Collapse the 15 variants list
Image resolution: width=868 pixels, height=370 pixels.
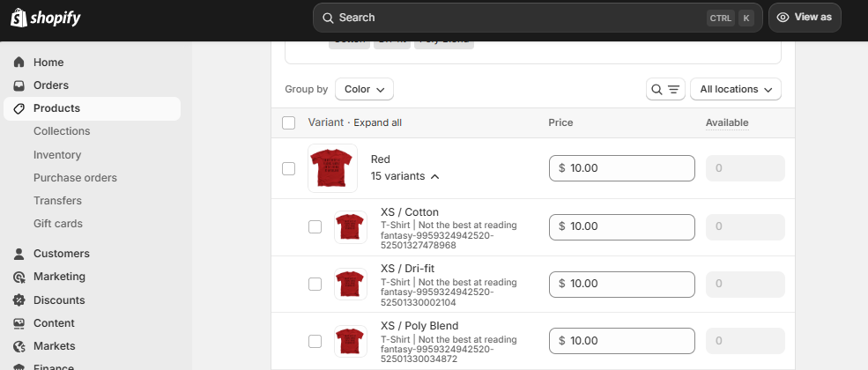point(404,176)
